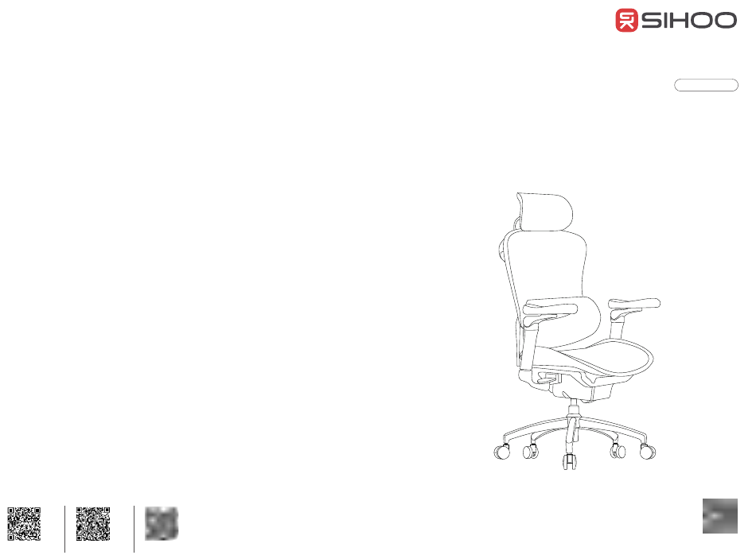Click the second caster from left
Screen dimensions: 756x559
[530, 452]
